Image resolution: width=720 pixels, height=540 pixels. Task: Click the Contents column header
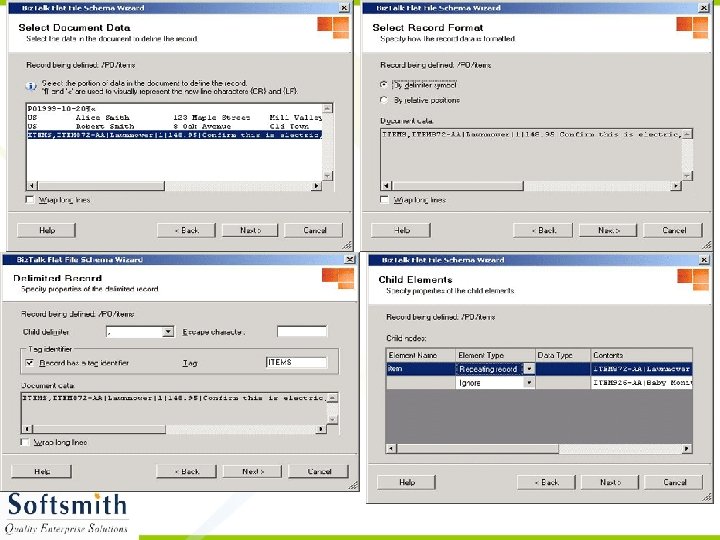click(x=641, y=355)
